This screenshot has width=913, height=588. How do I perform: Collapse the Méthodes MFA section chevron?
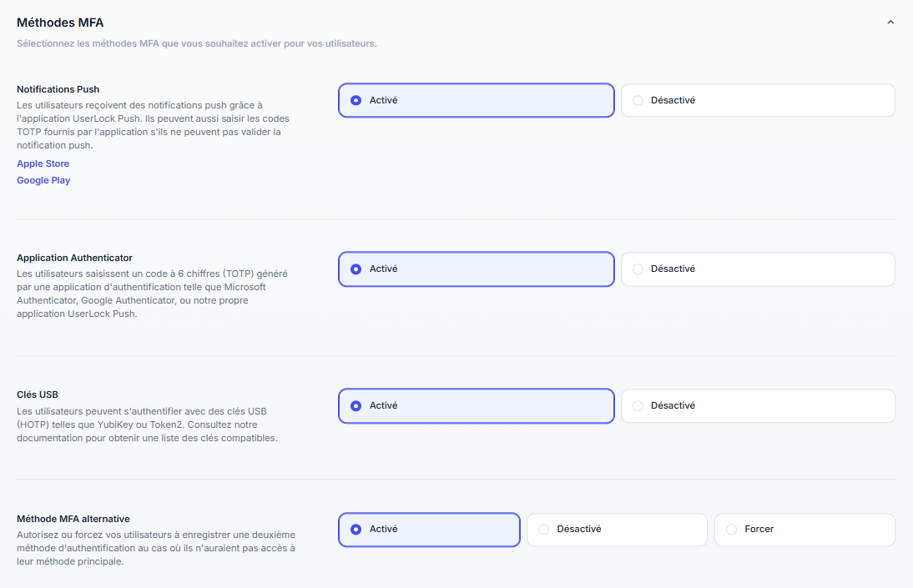tap(890, 23)
